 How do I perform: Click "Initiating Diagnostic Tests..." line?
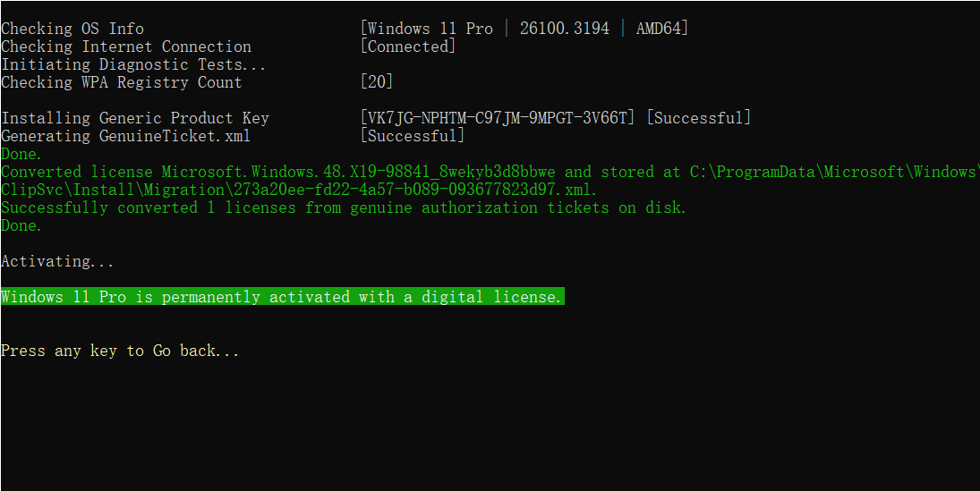(133, 64)
